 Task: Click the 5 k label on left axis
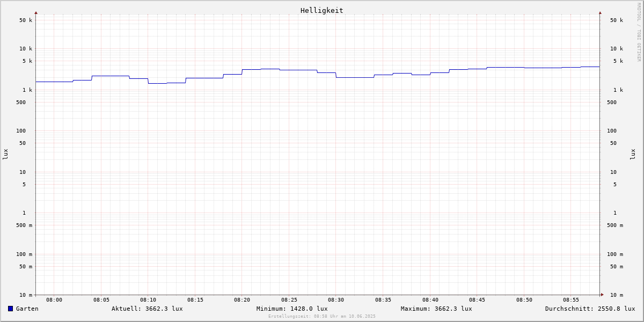[27, 61]
